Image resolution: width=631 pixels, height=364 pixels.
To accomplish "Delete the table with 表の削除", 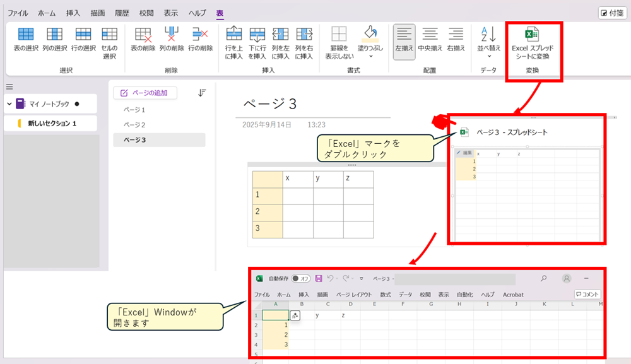I will point(143,34).
